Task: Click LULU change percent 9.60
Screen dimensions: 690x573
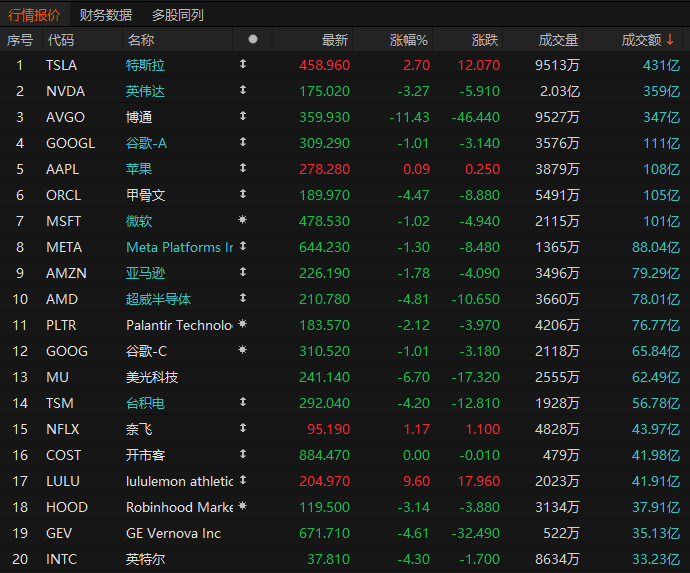Action: coord(416,481)
